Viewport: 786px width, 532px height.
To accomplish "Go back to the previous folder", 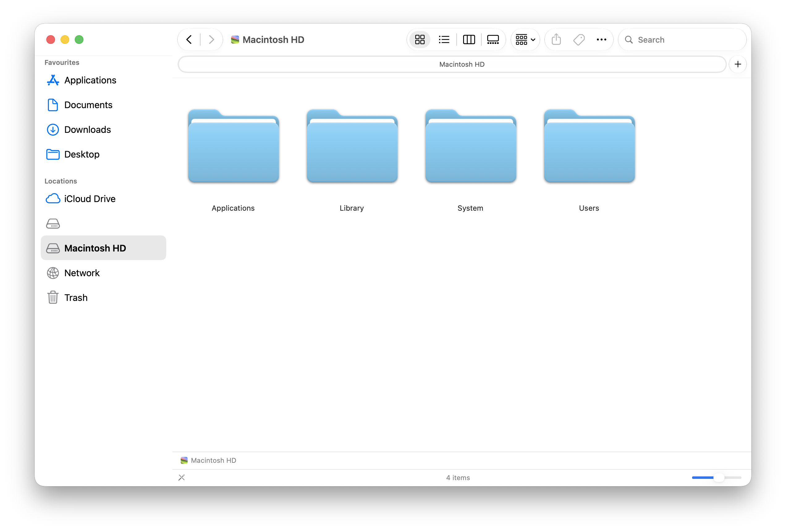I will pyautogui.click(x=189, y=40).
